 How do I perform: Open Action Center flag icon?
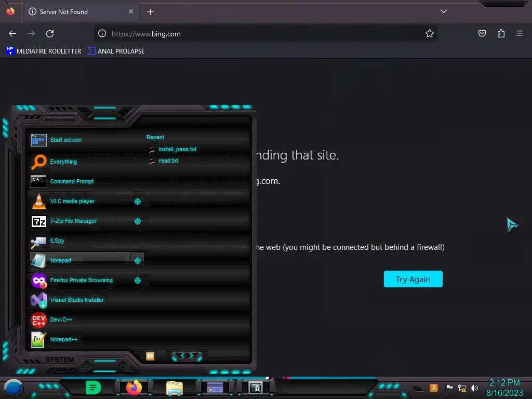(x=449, y=388)
